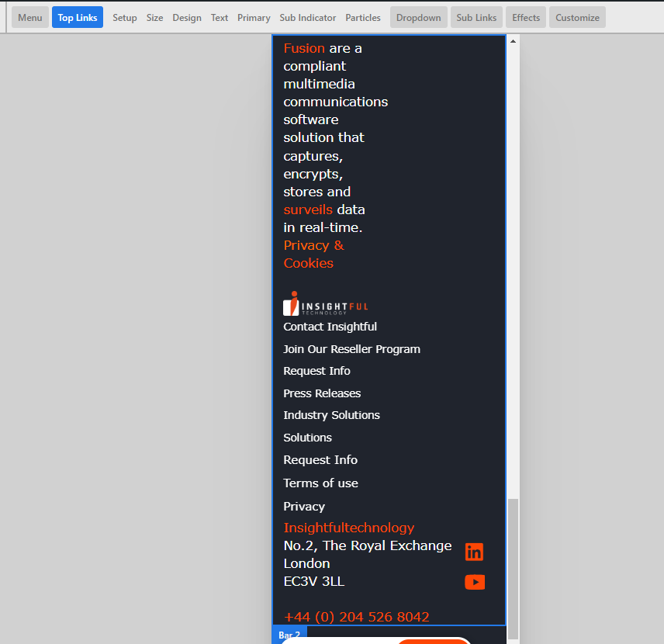Open the Press Releases link
664x644 pixels.
point(322,393)
